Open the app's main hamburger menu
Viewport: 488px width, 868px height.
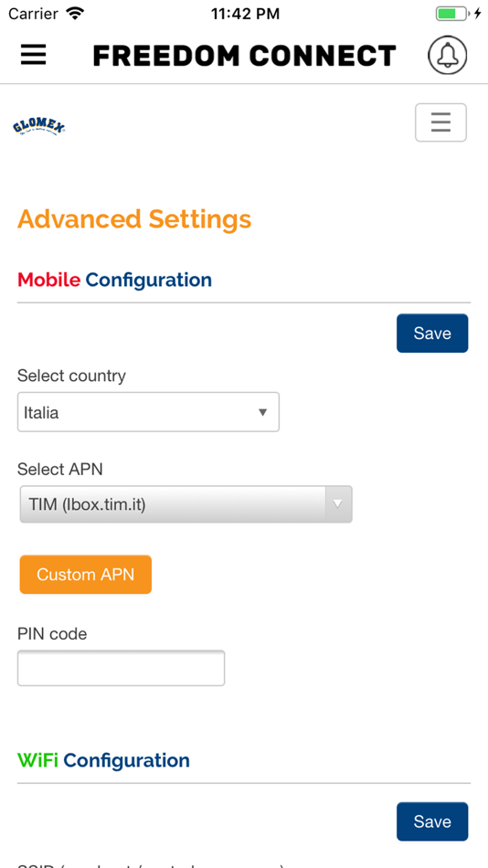click(33, 55)
